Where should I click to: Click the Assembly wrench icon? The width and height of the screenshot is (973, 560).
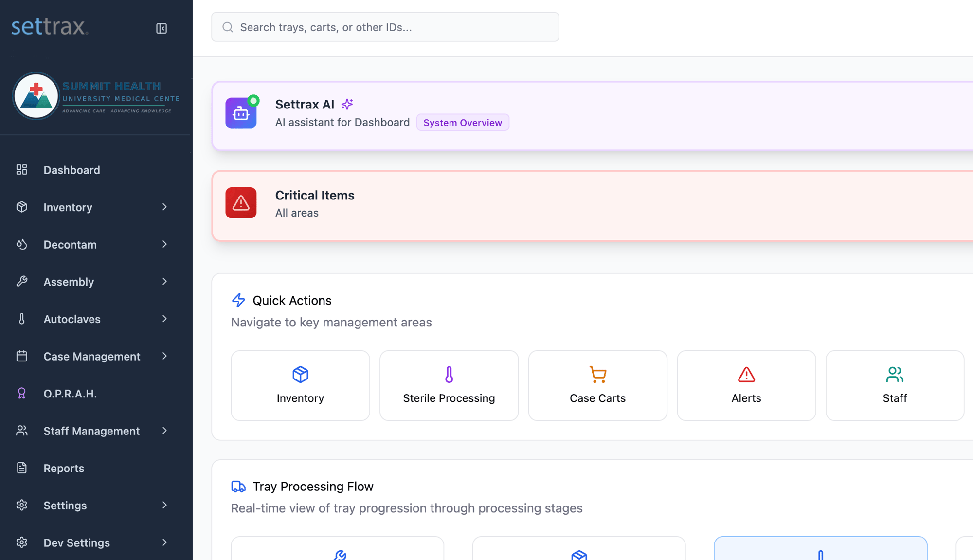point(22,282)
